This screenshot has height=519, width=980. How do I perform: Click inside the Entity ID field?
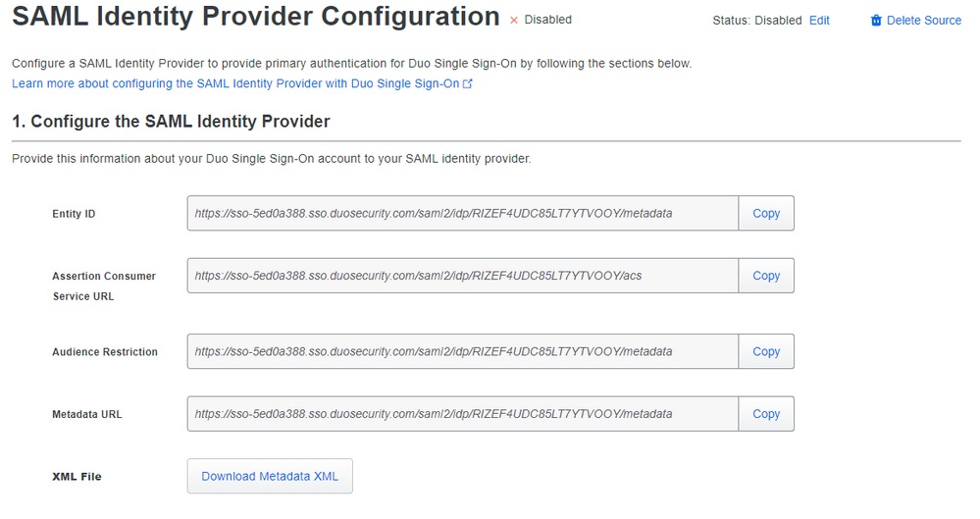(462, 213)
